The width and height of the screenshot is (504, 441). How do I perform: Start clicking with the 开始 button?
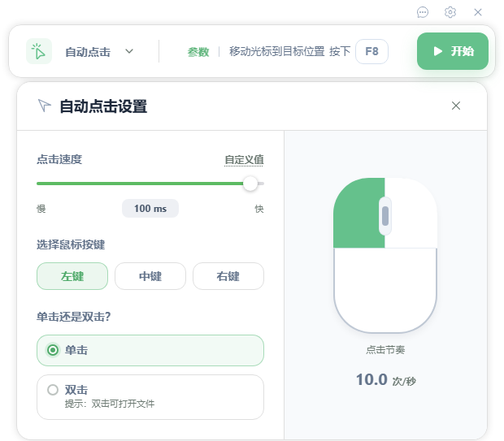point(453,51)
